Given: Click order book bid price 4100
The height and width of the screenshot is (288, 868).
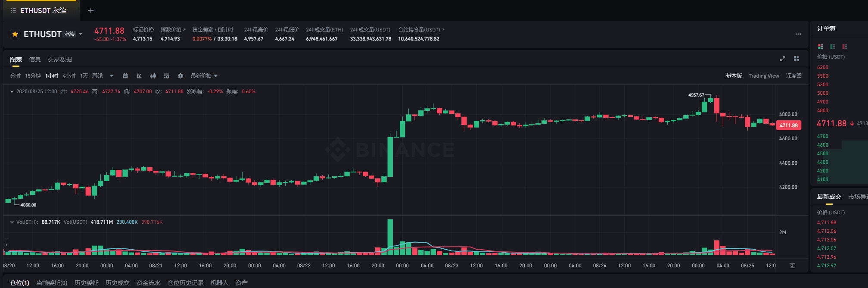Looking at the screenshot, I should click(x=823, y=179).
